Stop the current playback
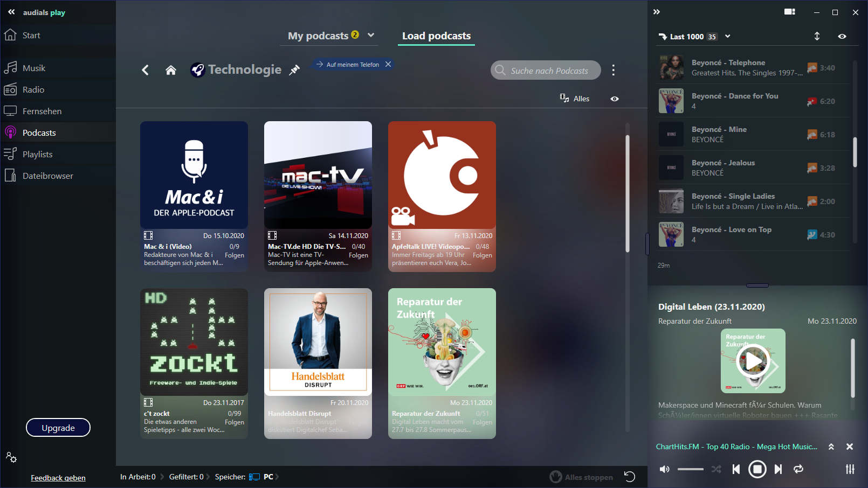Screen dimensions: 868x488 point(757,469)
